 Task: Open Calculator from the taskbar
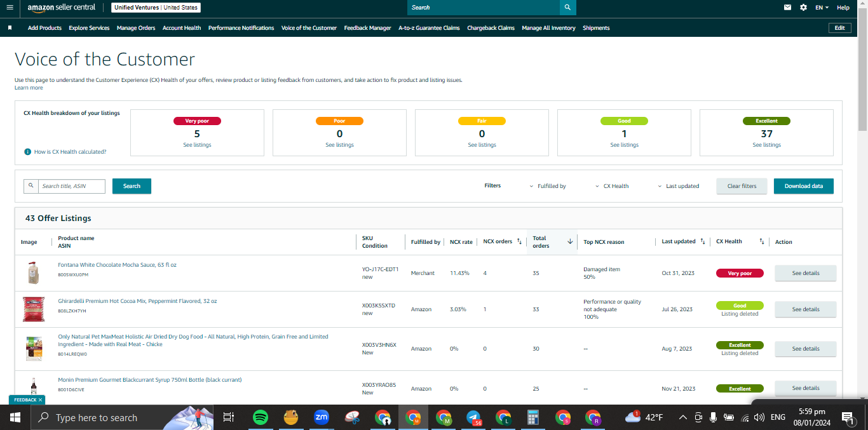click(x=533, y=417)
